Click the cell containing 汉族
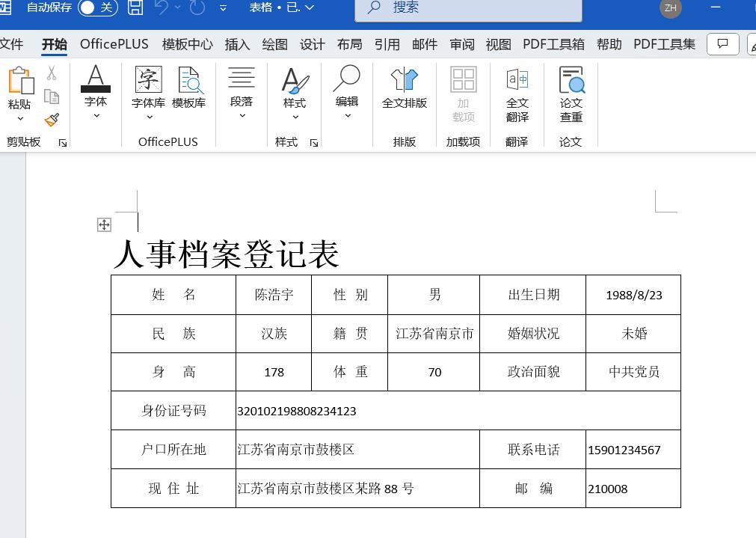 coord(274,334)
